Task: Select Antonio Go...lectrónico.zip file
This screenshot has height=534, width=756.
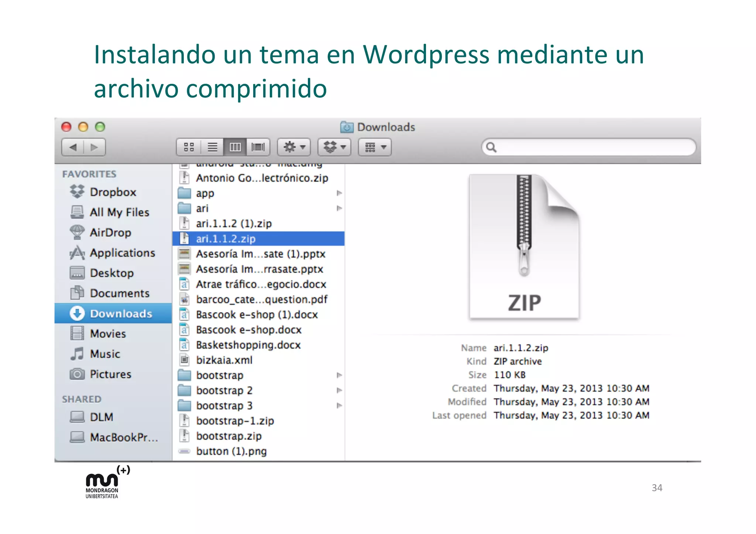Action: (258, 178)
